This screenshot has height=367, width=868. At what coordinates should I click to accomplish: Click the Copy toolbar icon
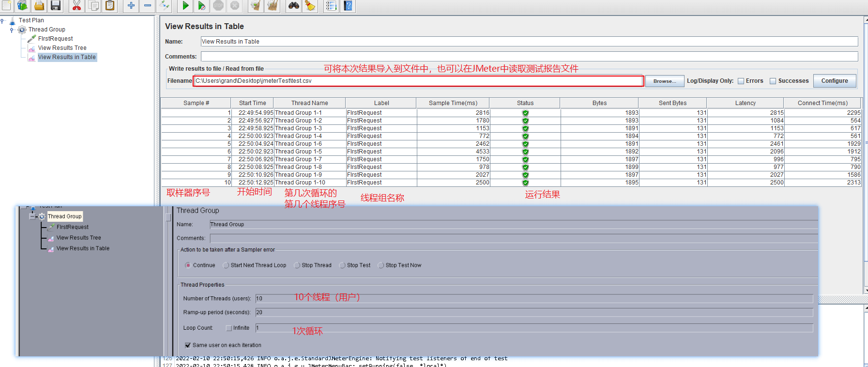click(93, 5)
